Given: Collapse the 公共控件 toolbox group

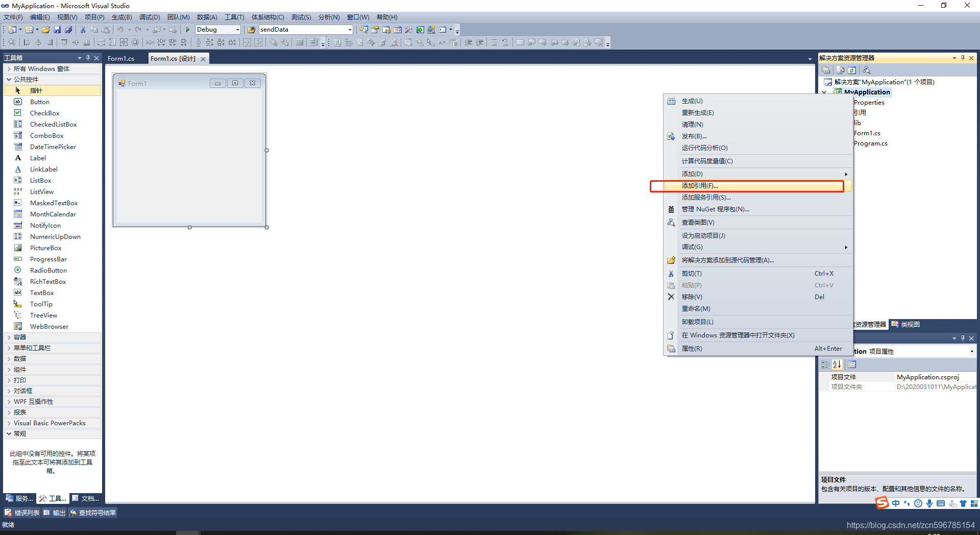Looking at the screenshot, I should click(9, 79).
